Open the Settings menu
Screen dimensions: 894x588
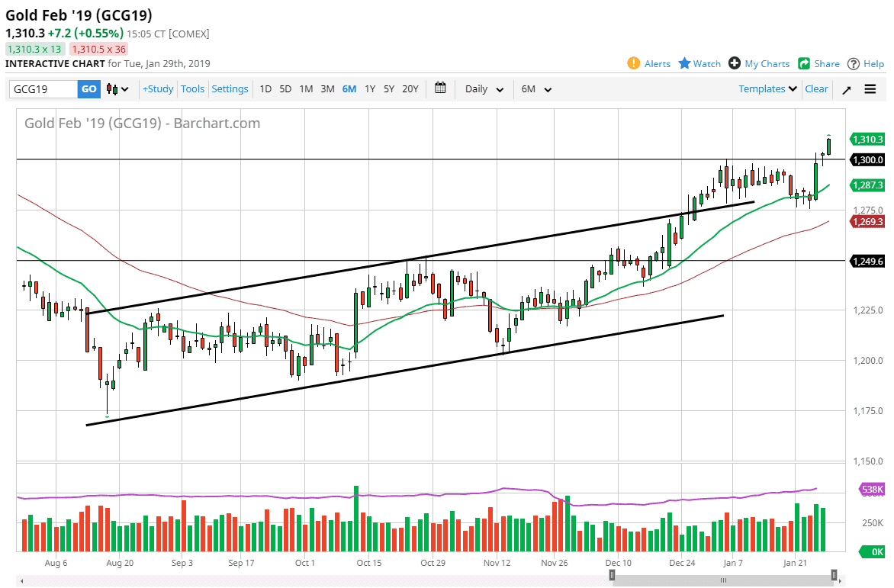tap(230, 89)
